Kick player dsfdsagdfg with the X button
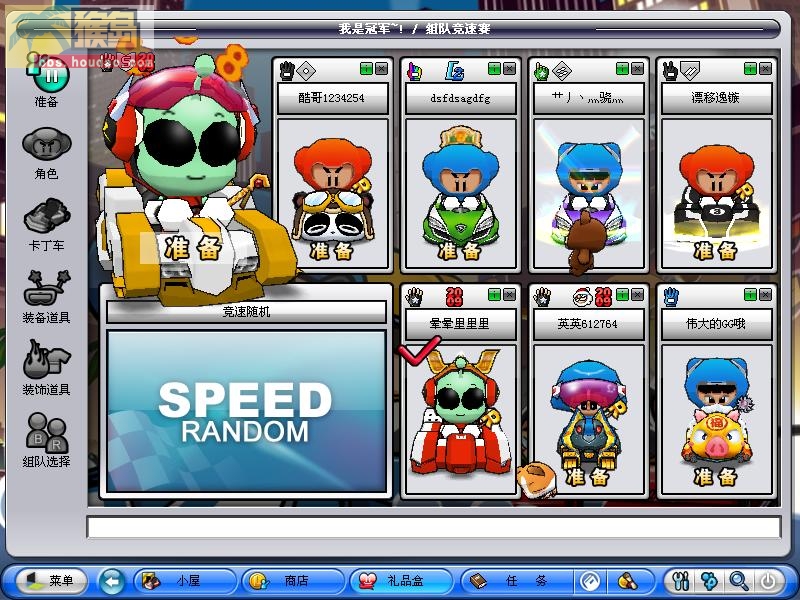The image size is (800, 600). point(509,69)
